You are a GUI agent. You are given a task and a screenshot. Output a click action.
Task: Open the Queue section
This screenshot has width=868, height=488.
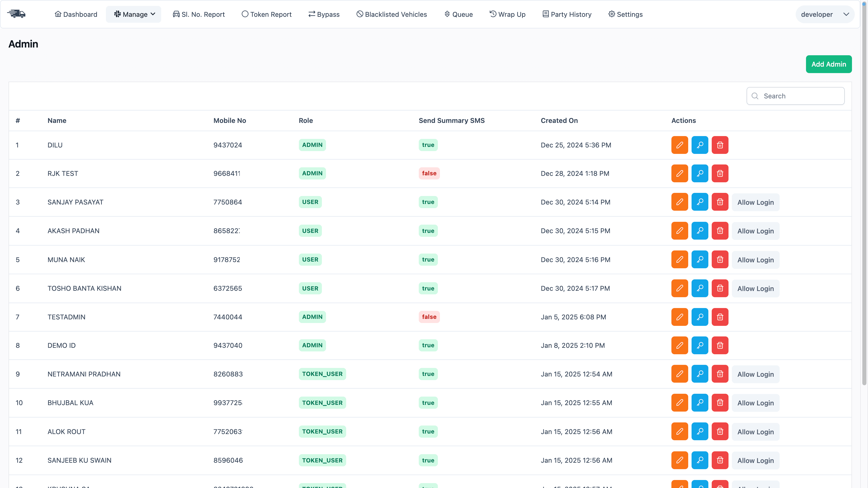pyautogui.click(x=458, y=14)
